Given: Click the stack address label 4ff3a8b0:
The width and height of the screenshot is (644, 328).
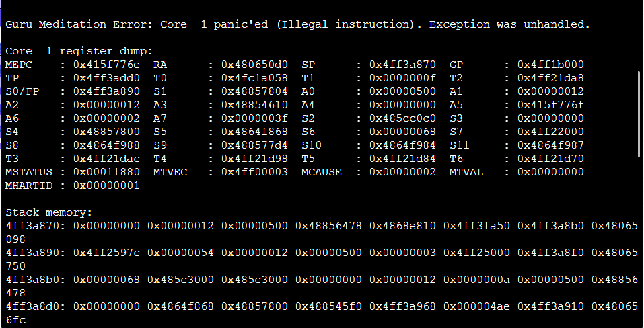Looking at the screenshot, I should pos(35,280).
